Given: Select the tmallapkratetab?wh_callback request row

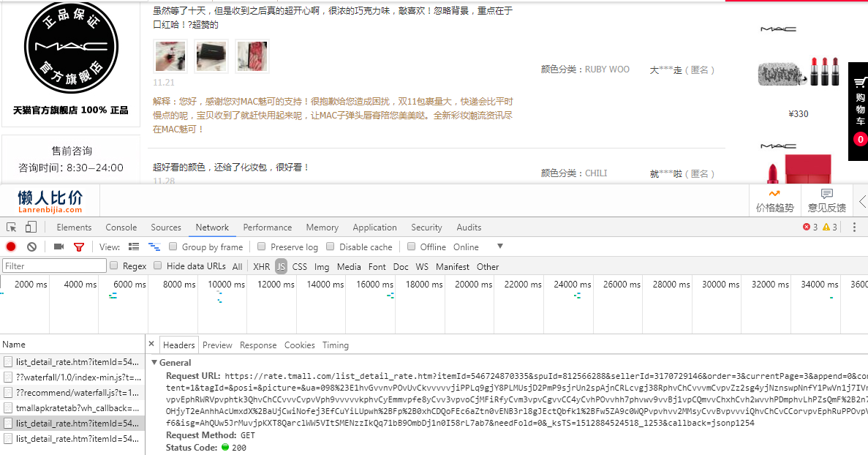Looking at the screenshot, I should pyautogui.click(x=72, y=408).
